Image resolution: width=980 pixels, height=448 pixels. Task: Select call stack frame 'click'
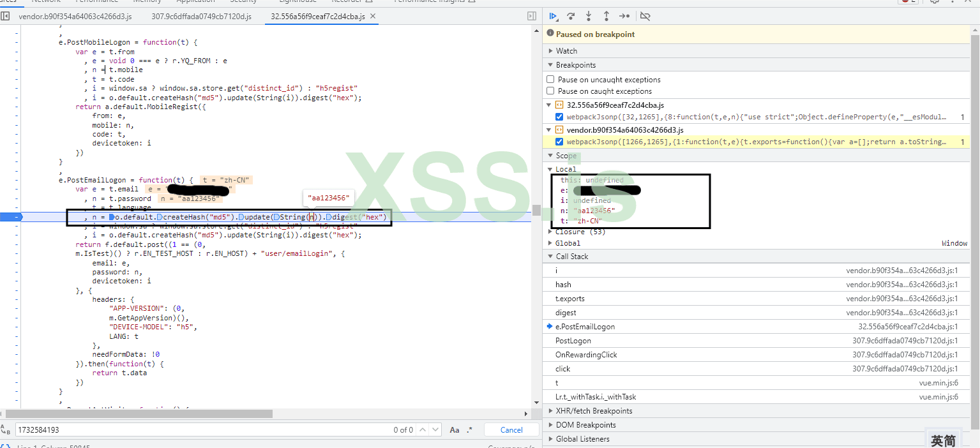[757, 369]
